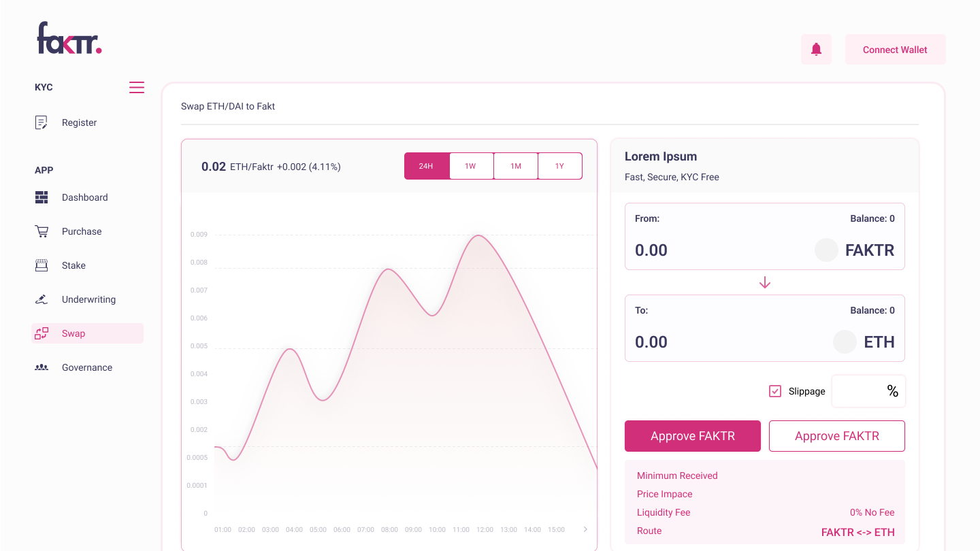Advance the chart timeline with right chevron
Screen dimensions: 980x551
[585, 529]
